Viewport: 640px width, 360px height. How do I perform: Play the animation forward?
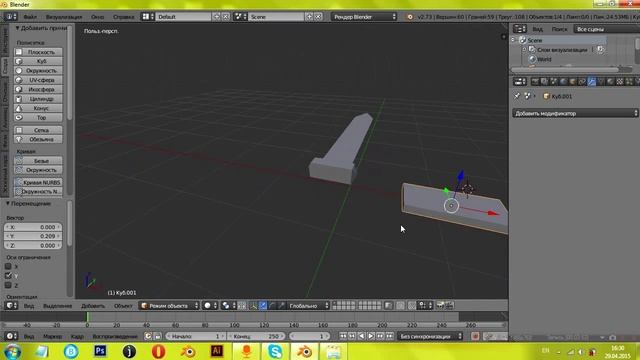pyautogui.click(x=371, y=336)
